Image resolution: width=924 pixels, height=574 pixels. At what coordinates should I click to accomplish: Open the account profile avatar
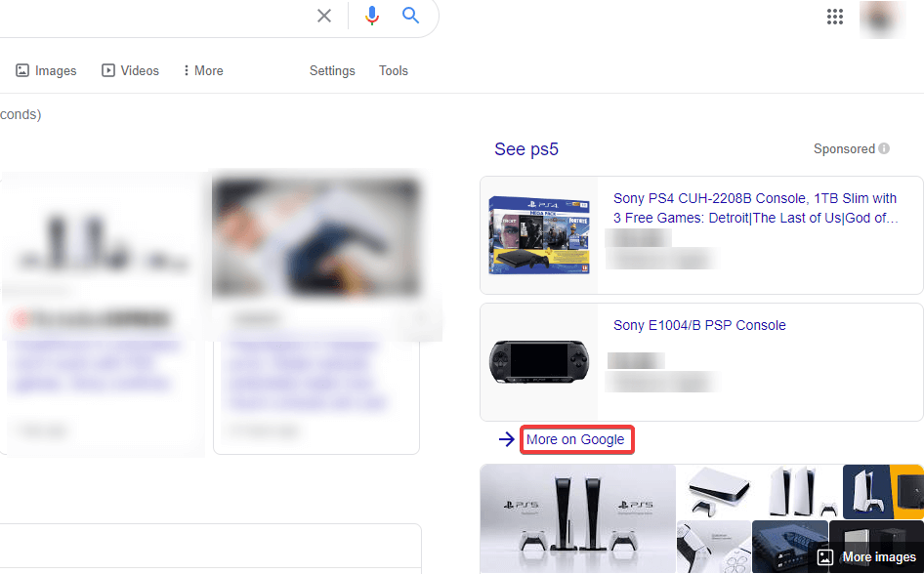click(882, 19)
